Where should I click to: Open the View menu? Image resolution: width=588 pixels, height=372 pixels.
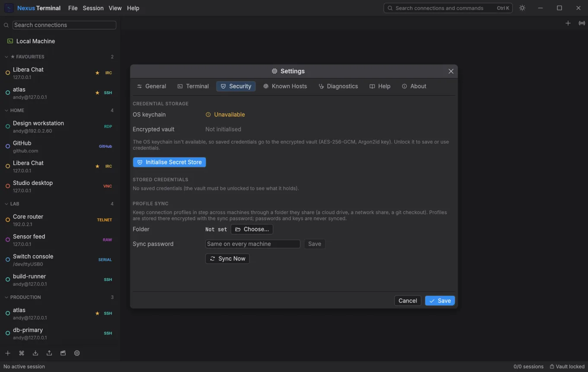[x=115, y=8]
